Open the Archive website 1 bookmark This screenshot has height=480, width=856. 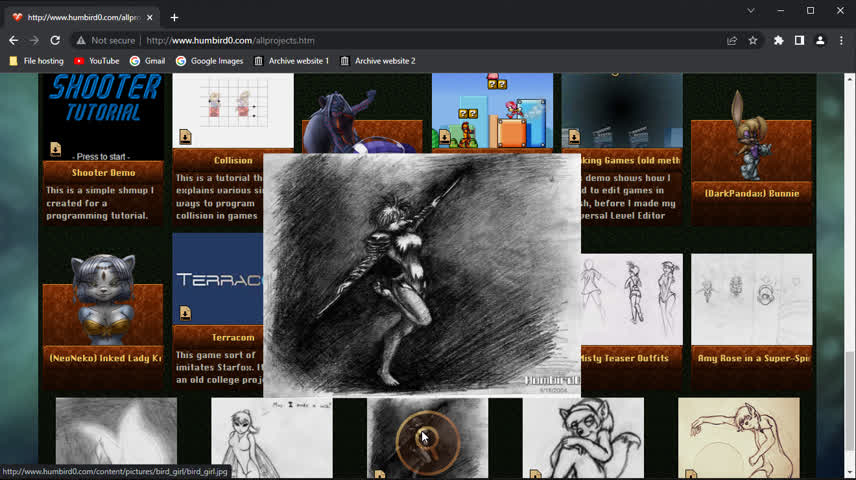(x=291, y=61)
